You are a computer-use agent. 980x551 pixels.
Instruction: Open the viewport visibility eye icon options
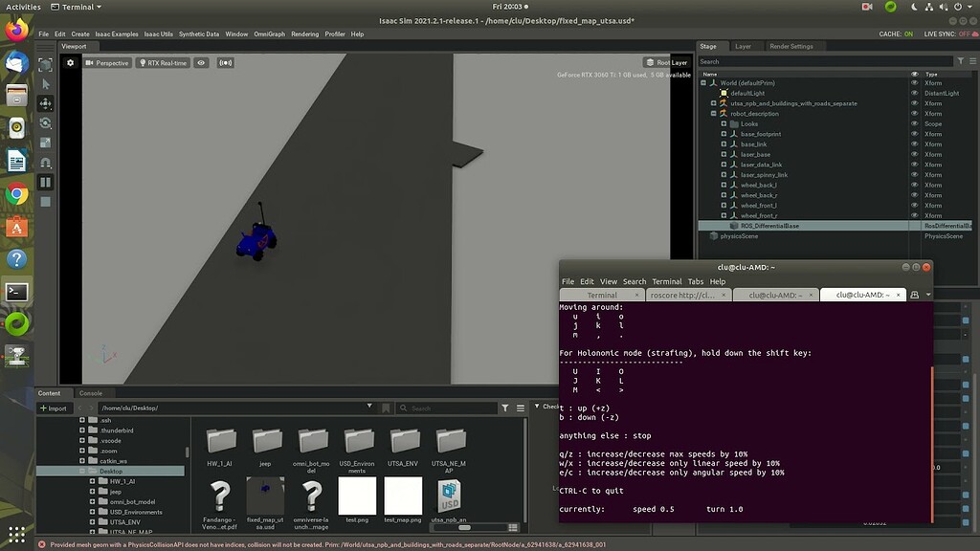pos(201,62)
